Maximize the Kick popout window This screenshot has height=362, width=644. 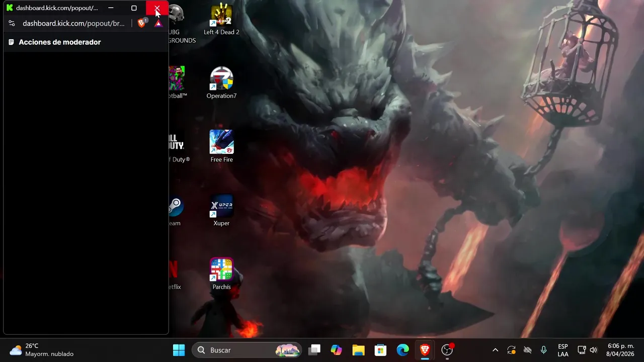(134, 8)
